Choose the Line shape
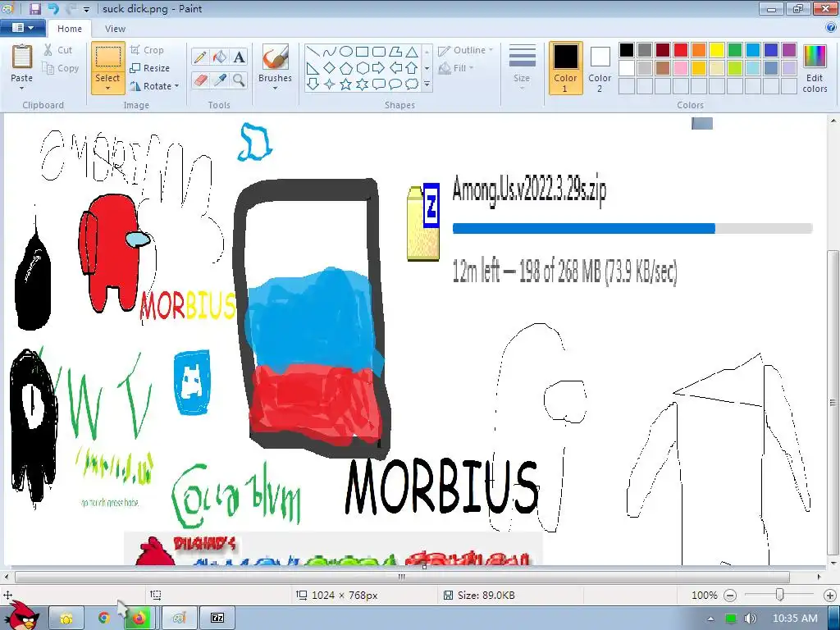 click(313, 52)
